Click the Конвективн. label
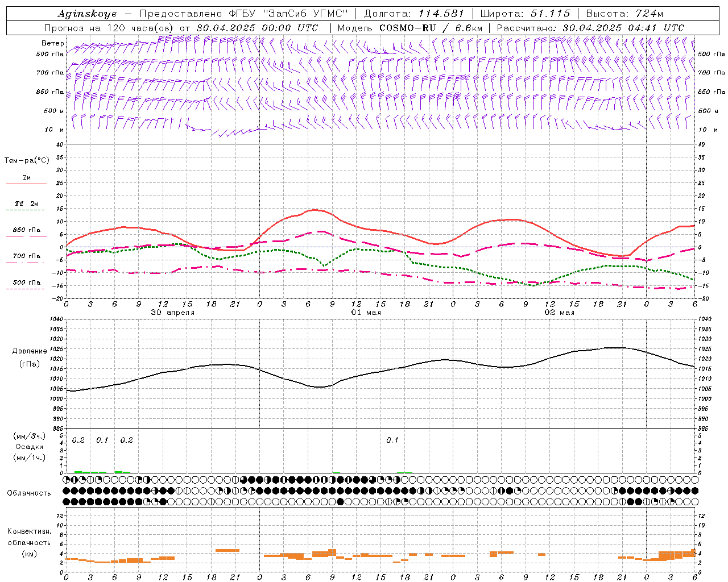Image resolution: width=728 pixels, height=582 pixels. point(30,531)
